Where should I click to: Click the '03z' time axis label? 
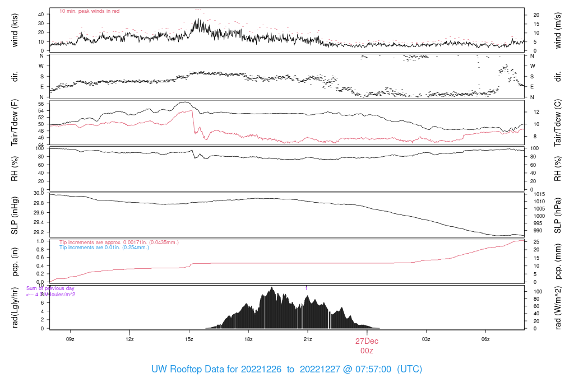point(426,339)
